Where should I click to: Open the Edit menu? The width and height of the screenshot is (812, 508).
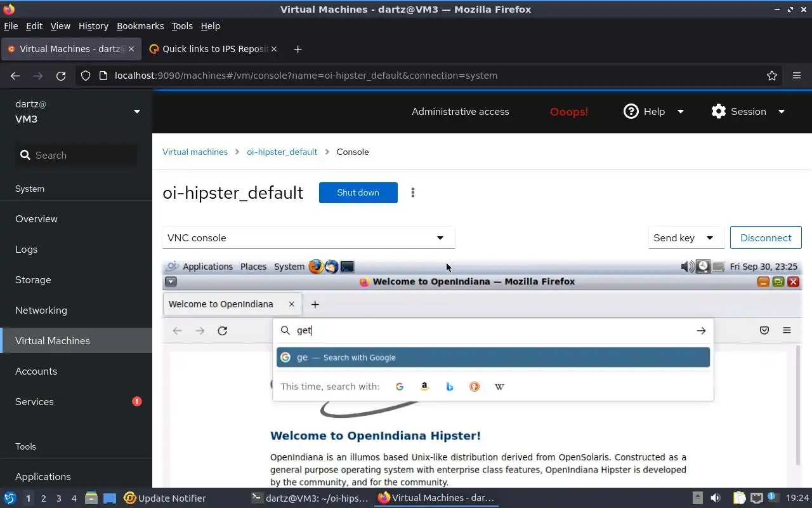(x=34, y=26)
